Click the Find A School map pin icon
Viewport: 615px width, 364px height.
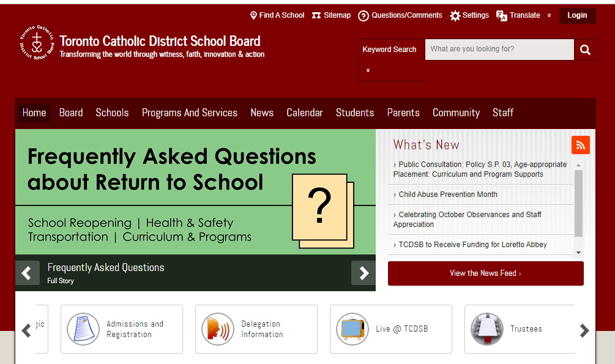tap(253, 15)
